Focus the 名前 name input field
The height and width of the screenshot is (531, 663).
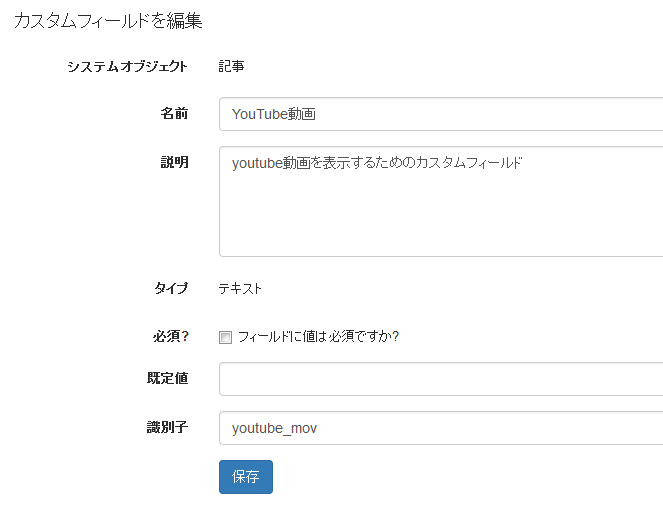pyautogui.click(x=441, y=114)
